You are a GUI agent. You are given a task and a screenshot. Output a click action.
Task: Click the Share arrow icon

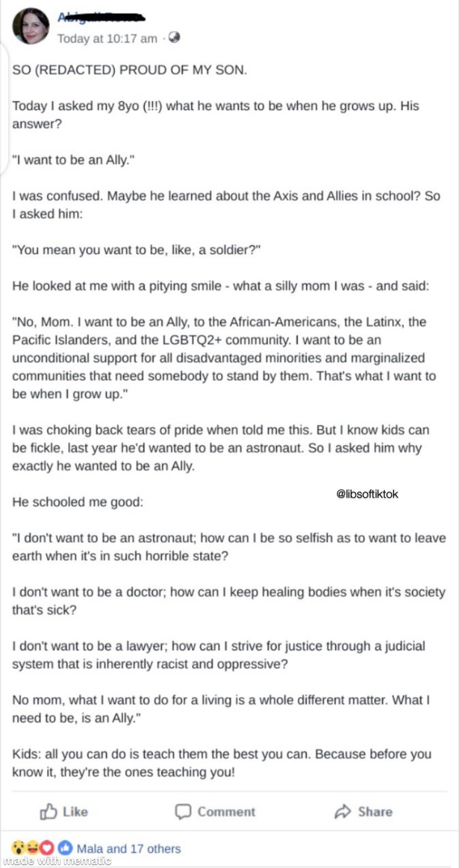(343, 812)
